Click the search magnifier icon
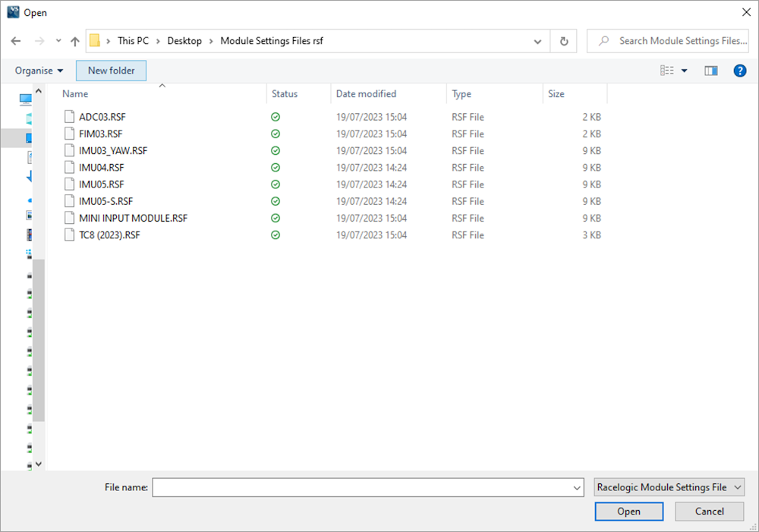The width and height of the screenshot is (759, 532). [603, 41]
